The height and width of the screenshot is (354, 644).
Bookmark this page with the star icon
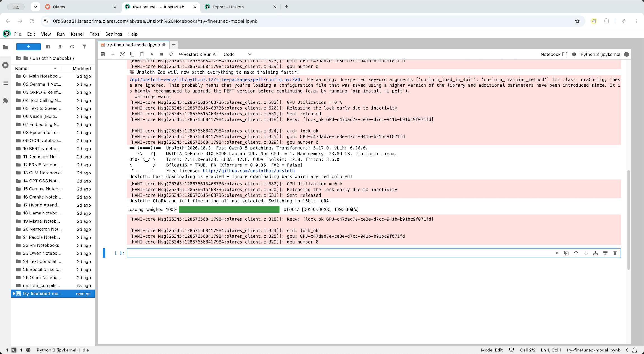(x=577, y=21)
